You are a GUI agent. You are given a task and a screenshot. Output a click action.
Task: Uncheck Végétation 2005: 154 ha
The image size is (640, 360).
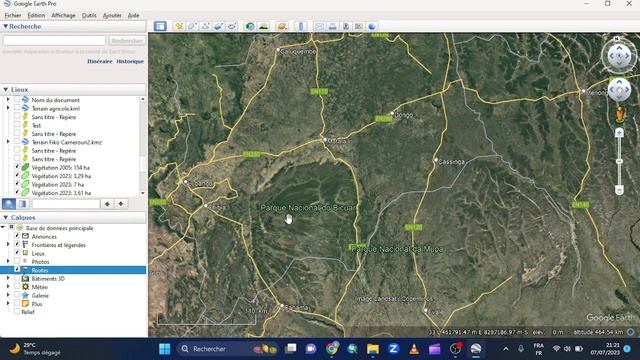click(17, 167)
